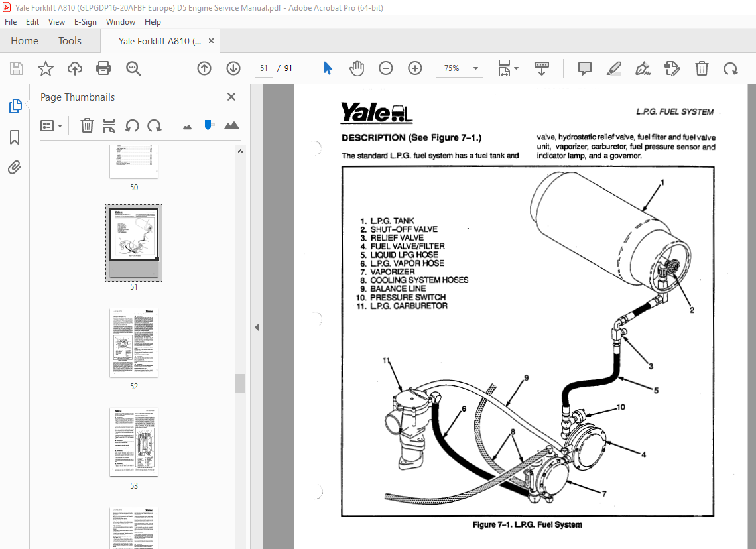756x549 pixels.
Task: Click legend item '10. PRESSURE SWITCH'
Action: pos(401,298)
